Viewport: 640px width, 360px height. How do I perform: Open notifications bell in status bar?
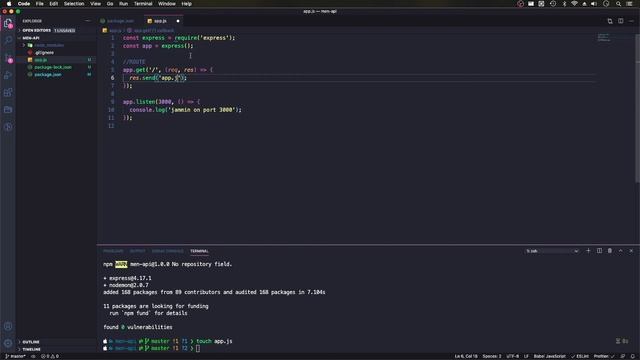(633, 356)
